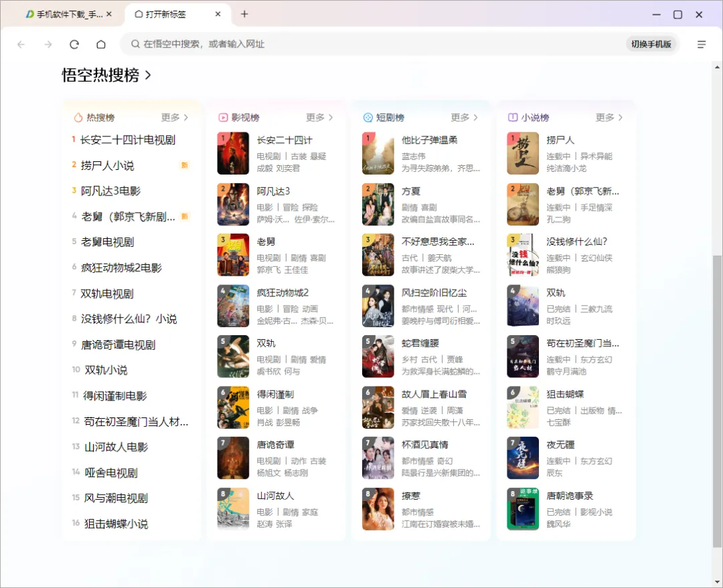723x588 pixels.
Task: Go to the home page icon
Action: click(101, 44)
